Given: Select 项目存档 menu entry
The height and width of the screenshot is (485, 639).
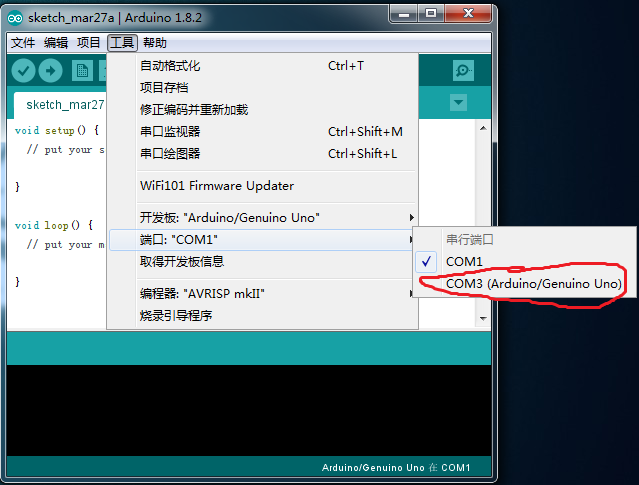Looking at the screenshot, I should click(262, 88).
